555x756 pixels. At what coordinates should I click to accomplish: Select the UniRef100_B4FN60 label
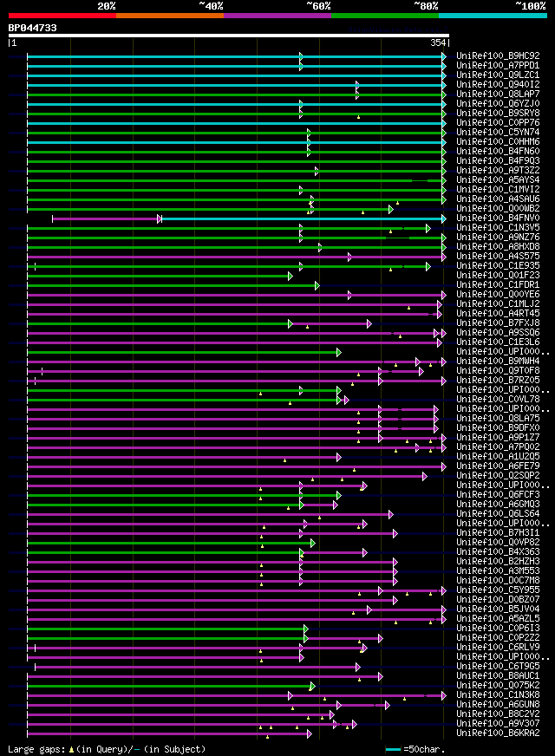498,152
